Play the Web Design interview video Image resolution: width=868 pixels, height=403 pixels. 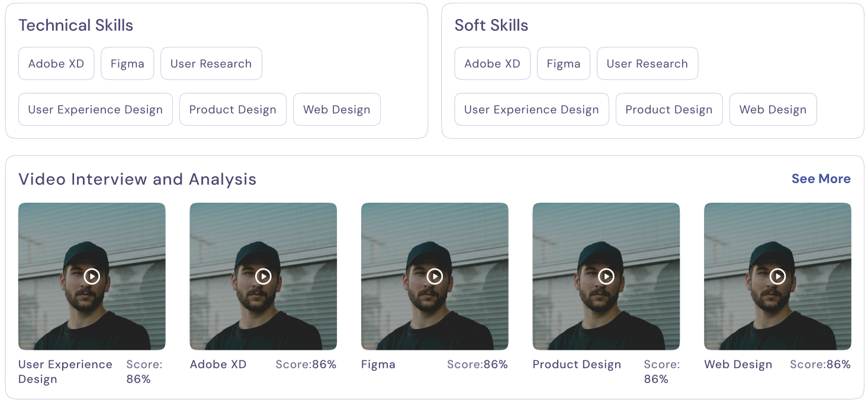[777, 276]
